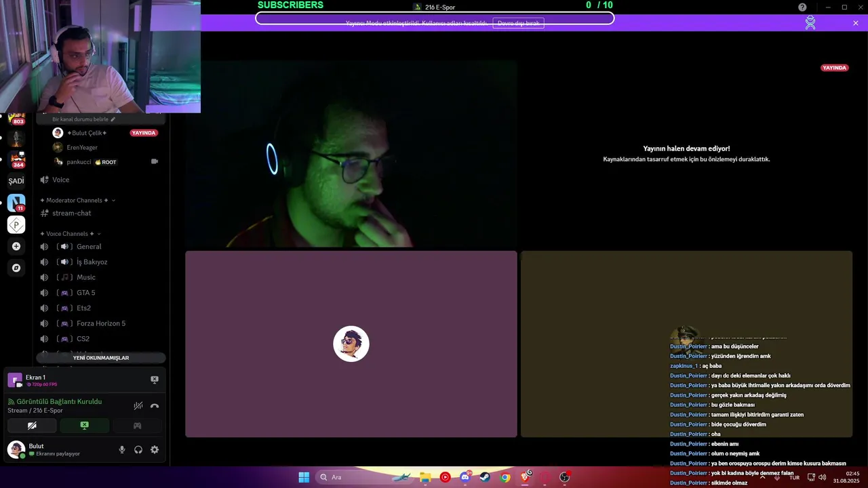Click pankucci's camera icon
Viewport: 868px width, 488px height.
155,162
